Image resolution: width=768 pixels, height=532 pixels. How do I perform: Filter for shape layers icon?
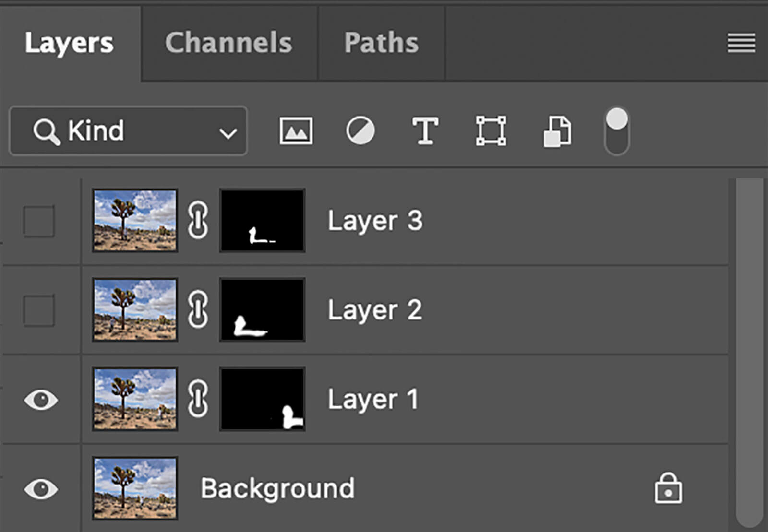[x=491, y=131]
